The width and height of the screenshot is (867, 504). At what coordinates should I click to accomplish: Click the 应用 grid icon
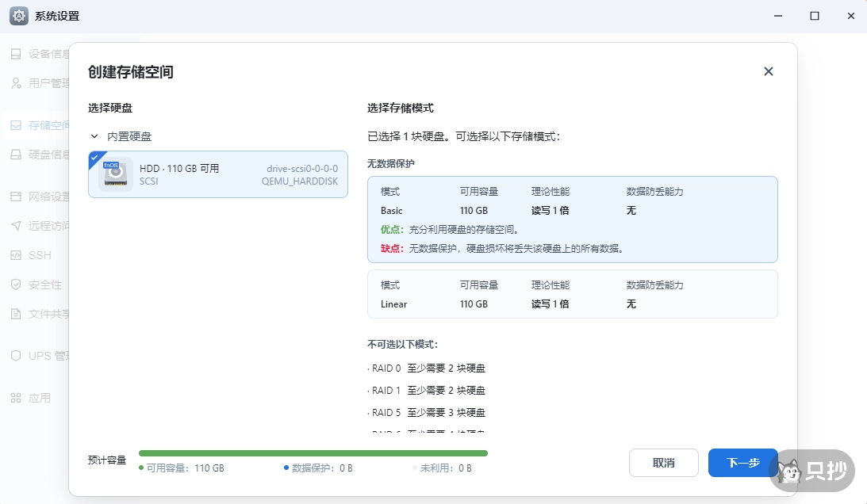click(x=16, y=398)
